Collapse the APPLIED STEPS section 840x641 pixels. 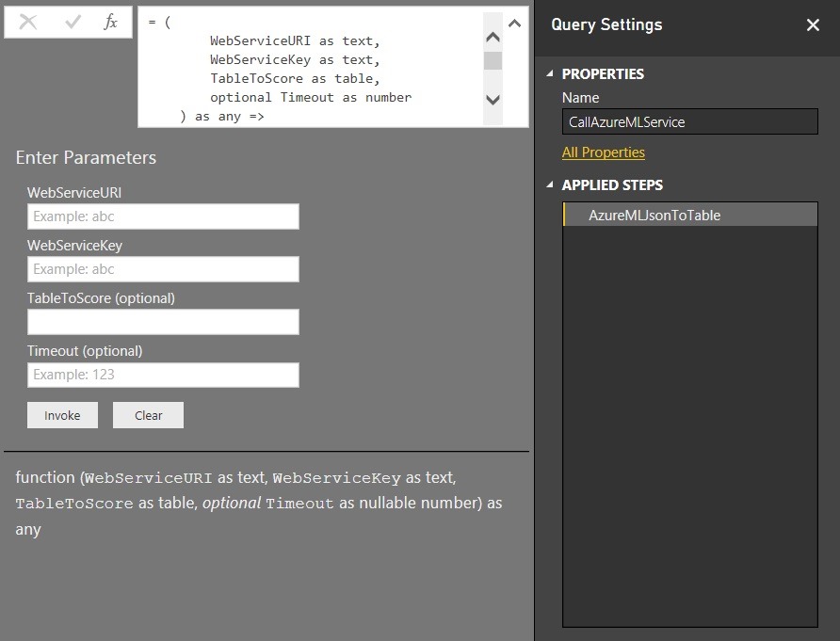pos(550,184)
